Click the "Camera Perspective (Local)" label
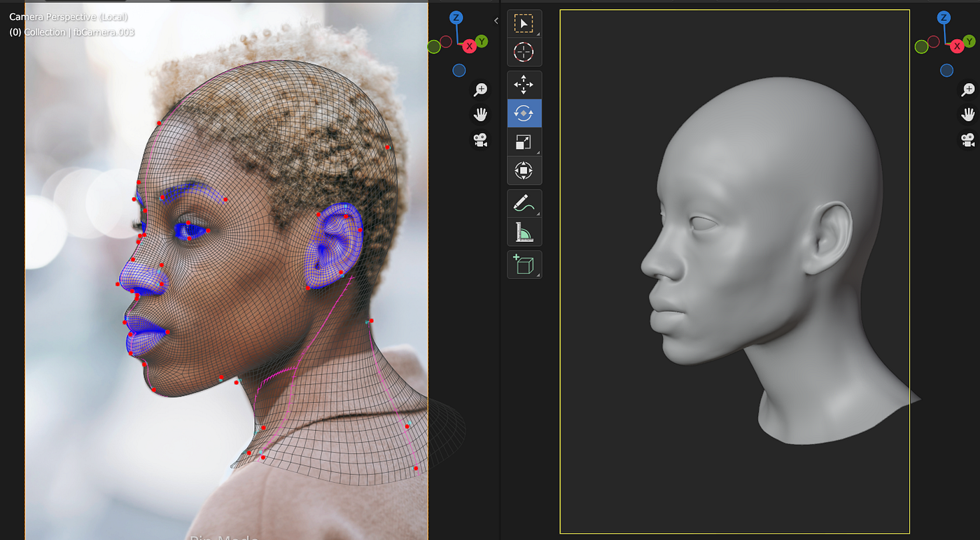Viewport: 980px width, 540px height. click(x=69, y=17)
